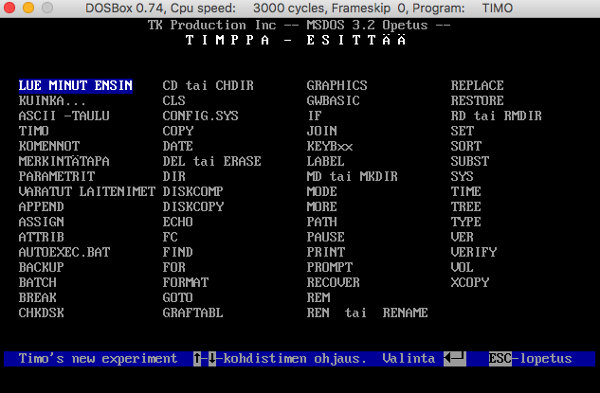This screenshot has width=600, height=393.
Task: Select the highlighted LUE MINUT ENSIN entry
Action: [x=76, y=85]
